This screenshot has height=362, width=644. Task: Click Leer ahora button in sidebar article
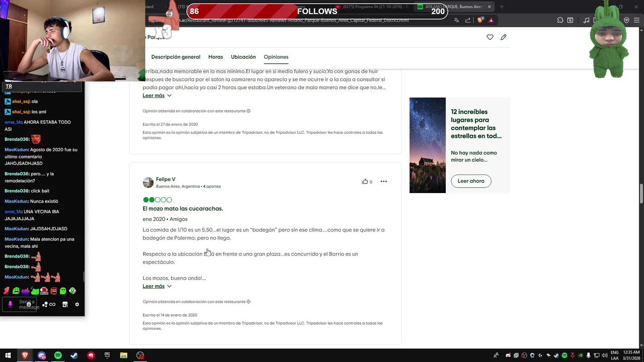click(471, 181)
